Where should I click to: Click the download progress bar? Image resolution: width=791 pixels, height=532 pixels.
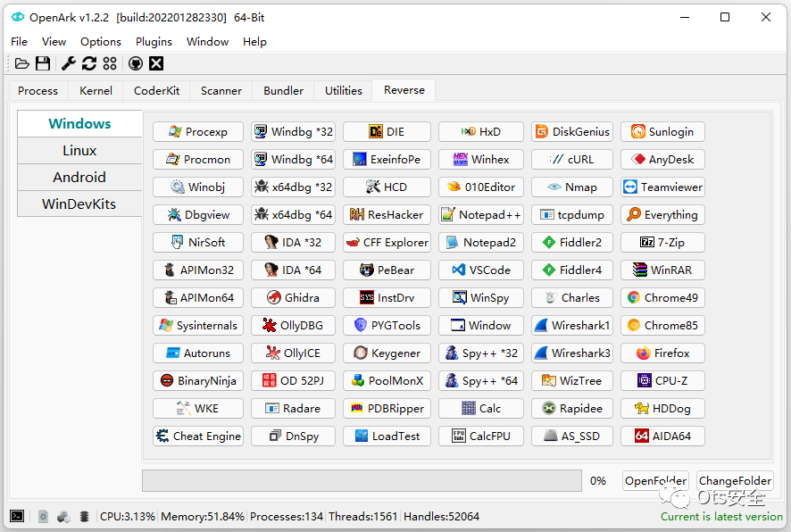coord(362,480)
